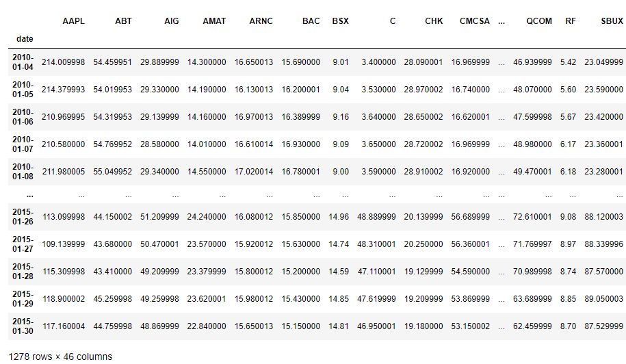Viewport: 626px width, 364px height.
Task: Click the QCOM column header
Action: 539,21
